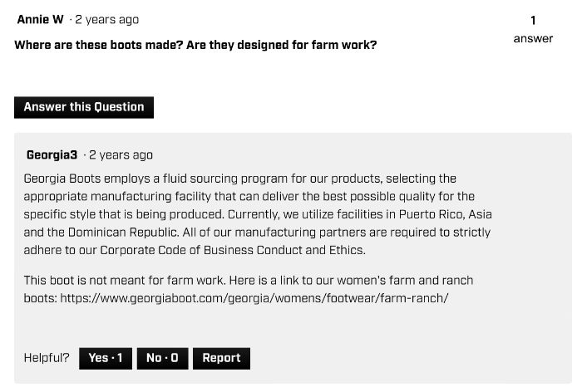Click 'Corporate Code of Business Conduct and Ethics'

coord(232,250)
